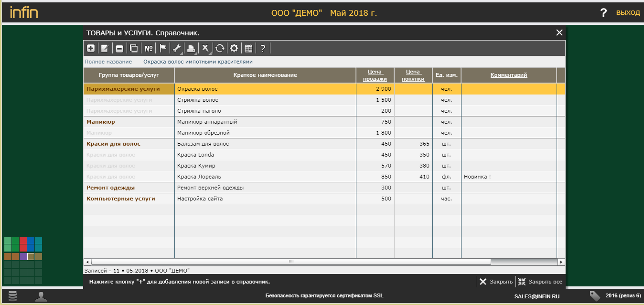The width and height of the screenshot is (644, 305).
Task: Click the refresh arrows icon
Action: pos(219,48)
